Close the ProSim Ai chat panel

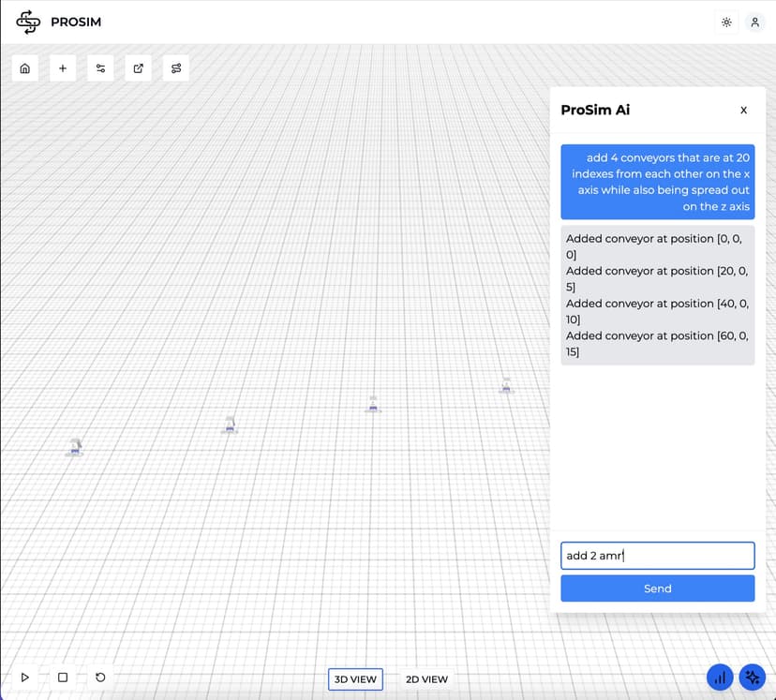coord(743,110)
